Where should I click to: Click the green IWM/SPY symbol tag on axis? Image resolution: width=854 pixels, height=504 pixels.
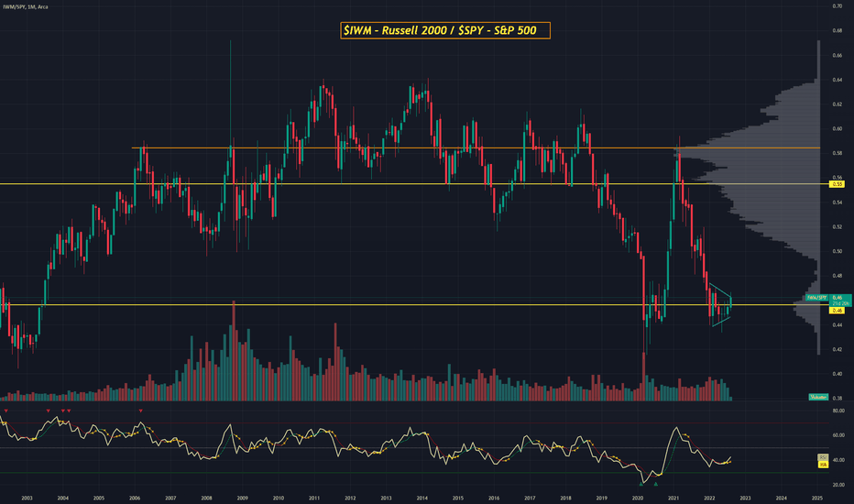pyautogui.click(x=817, y=298)
